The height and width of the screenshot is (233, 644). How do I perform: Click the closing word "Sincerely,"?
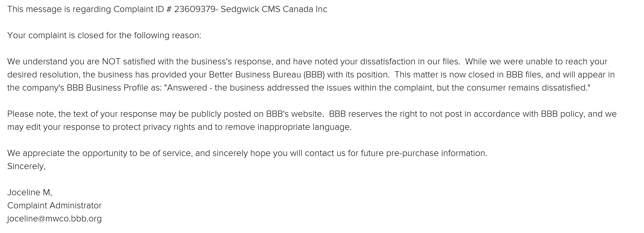pyautogui.click(x=26, y=166)
